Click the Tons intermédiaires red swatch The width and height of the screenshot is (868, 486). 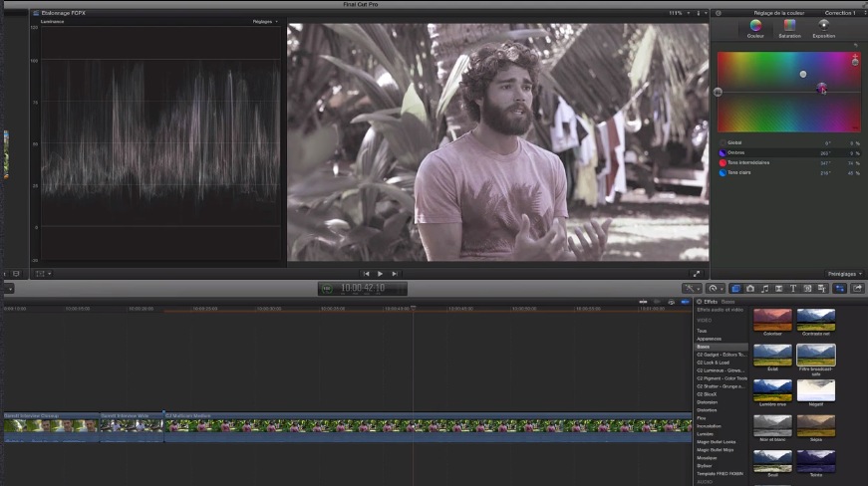(x=723, y=163)
